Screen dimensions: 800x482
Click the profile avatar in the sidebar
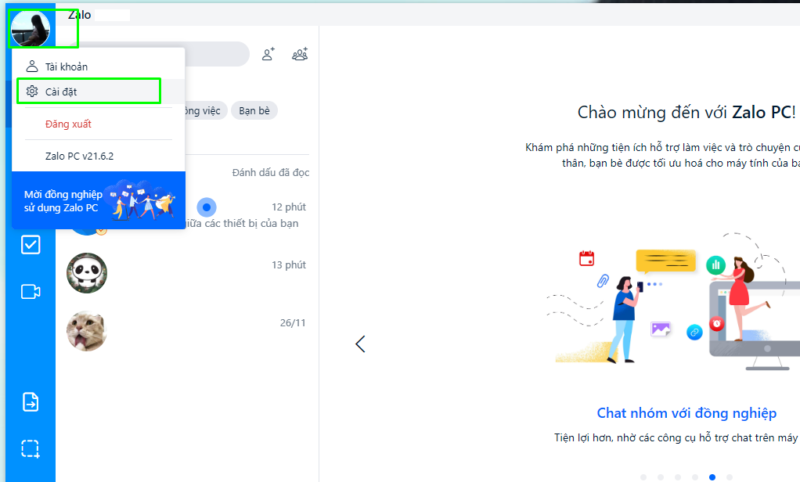click(x=31, y=29)
